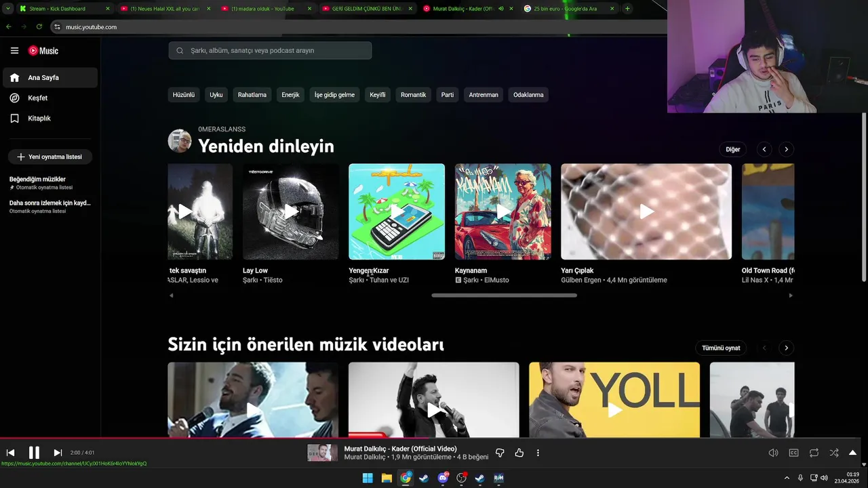Select the Uyku mood chip
Image resolution: width=868 pixels, height=488 pixels.
(x=216, y=95)
